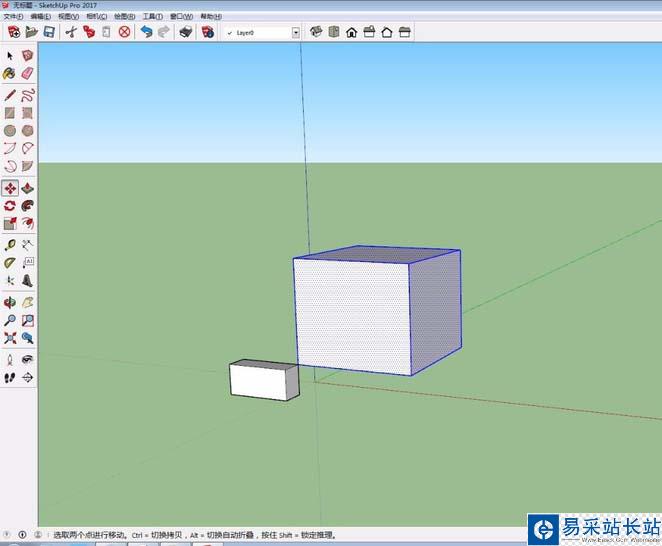Pick the Polygon tool
The height and width of the screenshot is (546, 662).
click(x=27, y=130)
